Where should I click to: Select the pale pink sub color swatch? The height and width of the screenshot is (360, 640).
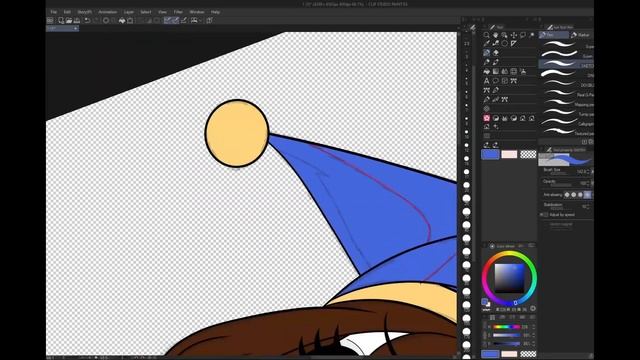[509, 154]
